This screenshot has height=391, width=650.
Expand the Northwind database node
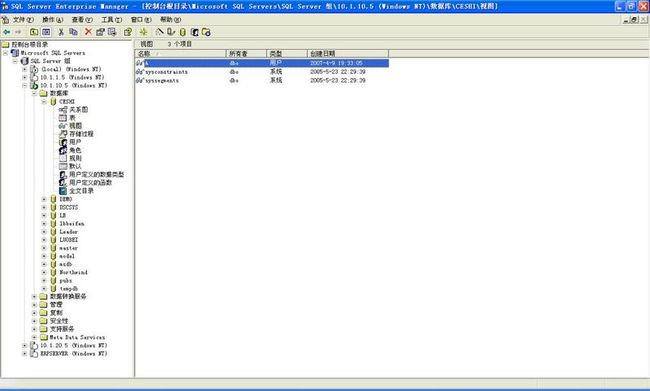44,272
